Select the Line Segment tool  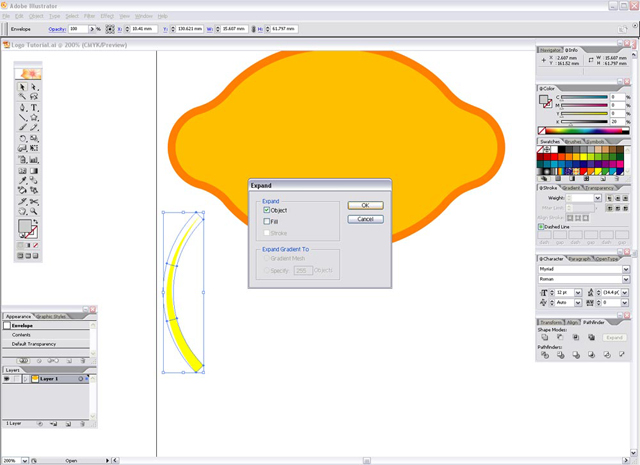click(22, 118)
